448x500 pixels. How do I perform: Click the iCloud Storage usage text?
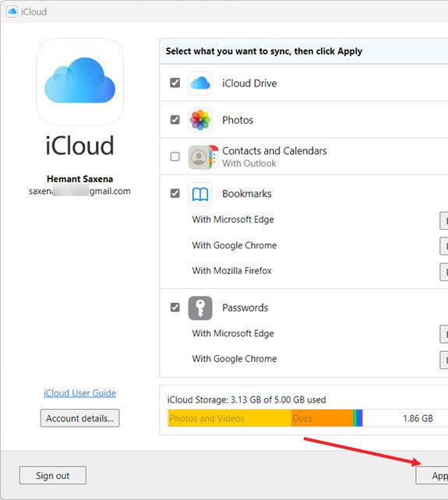(x=247, y=400)
